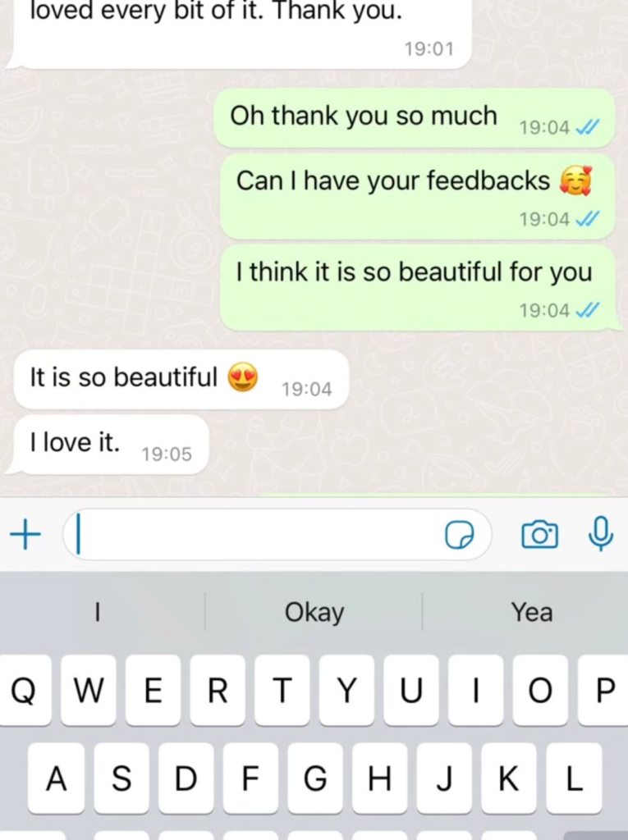Viewport: 628px width, 840px height.
Task: Tap the P key
Action: [x=605, y=690]
